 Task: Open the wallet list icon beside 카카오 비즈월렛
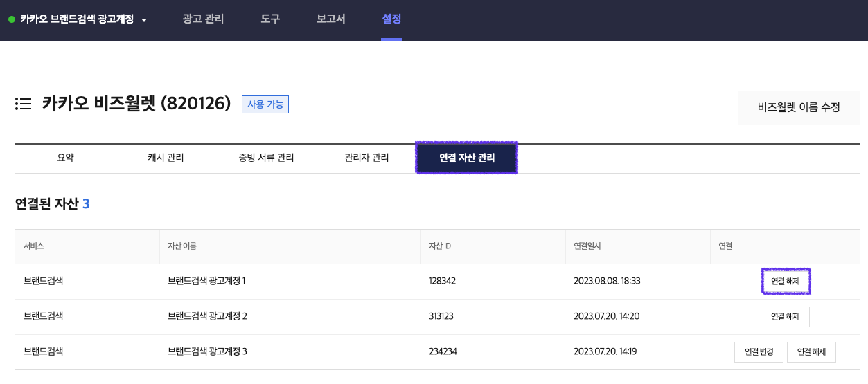[x=23, y=104]
